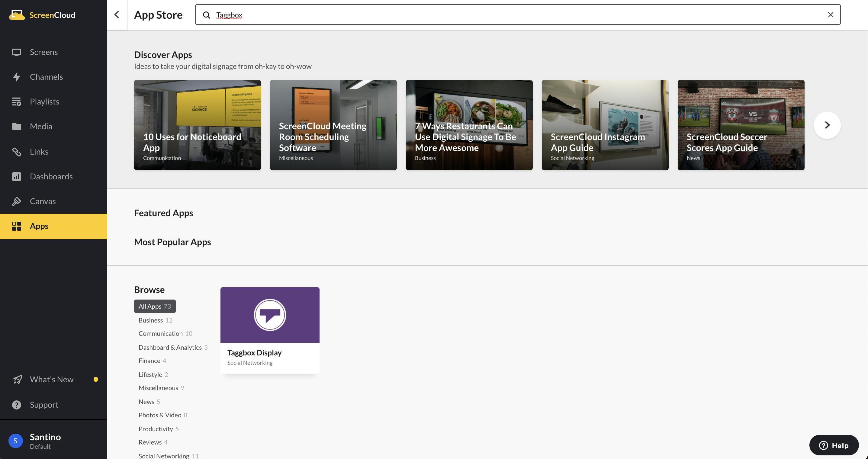Go to Channels in the sidebar
Viewport: 868px width, 459px height.
(x=53, y=77)
